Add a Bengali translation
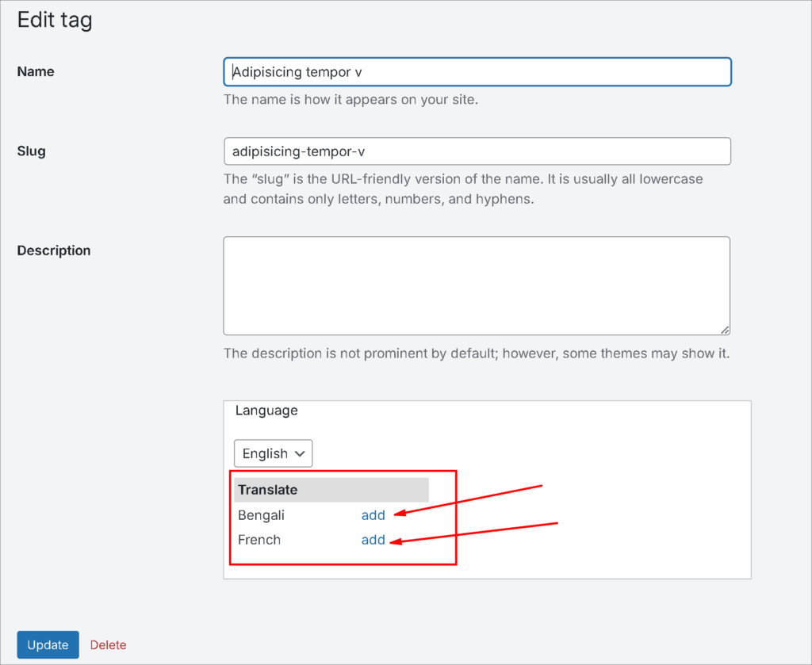The image size is (812, 665). [x=373, y=515]
